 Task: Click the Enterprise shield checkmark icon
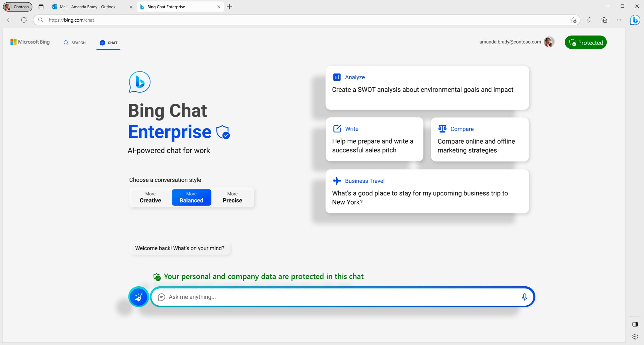coord(223,132)
